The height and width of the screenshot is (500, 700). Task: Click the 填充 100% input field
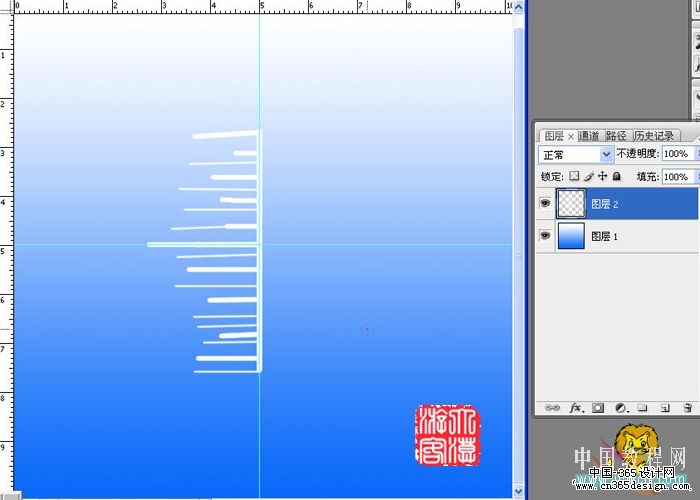[x=679, y=177]
